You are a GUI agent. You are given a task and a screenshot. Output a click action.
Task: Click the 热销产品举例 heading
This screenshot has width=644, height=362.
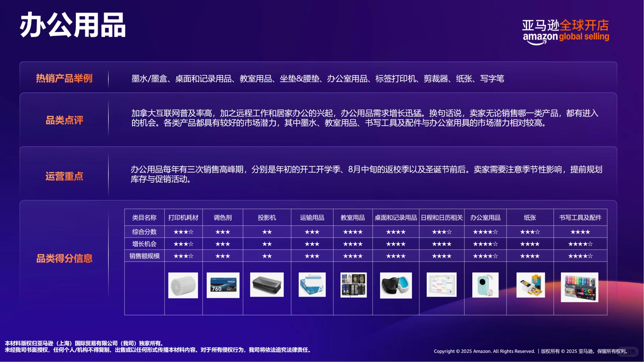point(64,78)
